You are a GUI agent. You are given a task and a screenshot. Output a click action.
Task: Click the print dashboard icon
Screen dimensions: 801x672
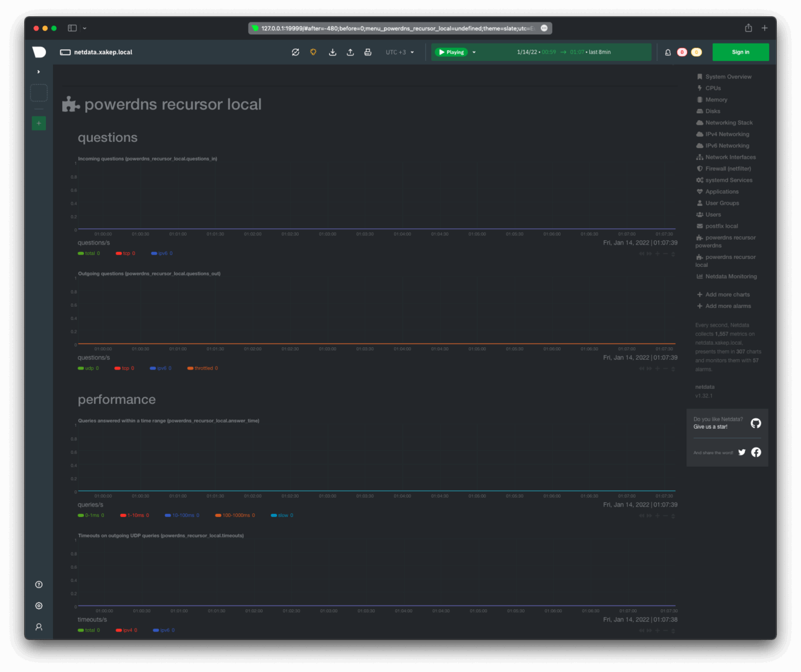tap(368, 52)
